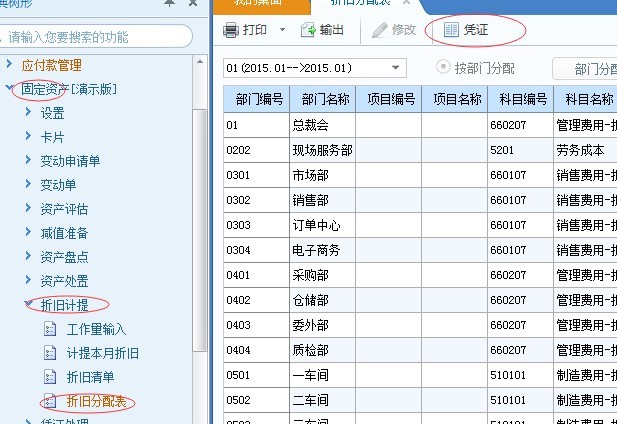This screenshot has height=424, width=617.
Task: Pin the navigation panel with pushpin icon
Action: point(170,6)
